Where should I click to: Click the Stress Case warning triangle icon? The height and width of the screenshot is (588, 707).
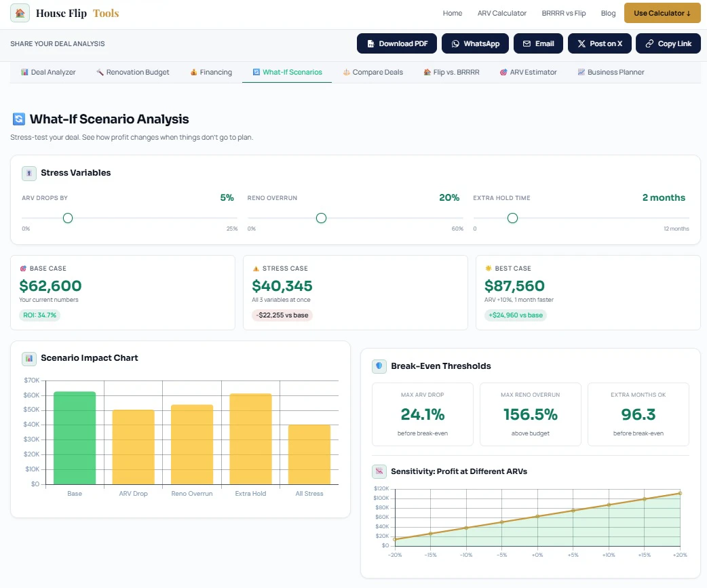click(x=256, y=269)
